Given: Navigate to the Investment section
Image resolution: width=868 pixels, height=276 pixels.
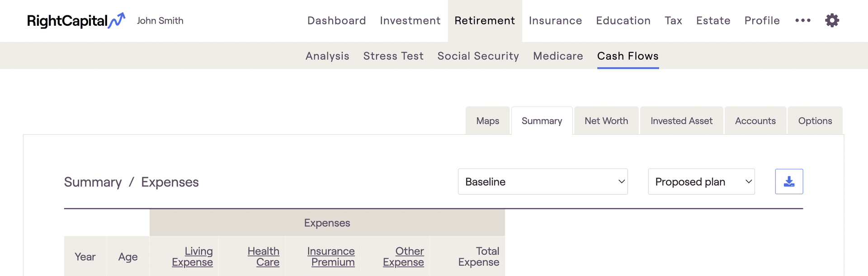Looking at the screenshot, I should 410,21.
